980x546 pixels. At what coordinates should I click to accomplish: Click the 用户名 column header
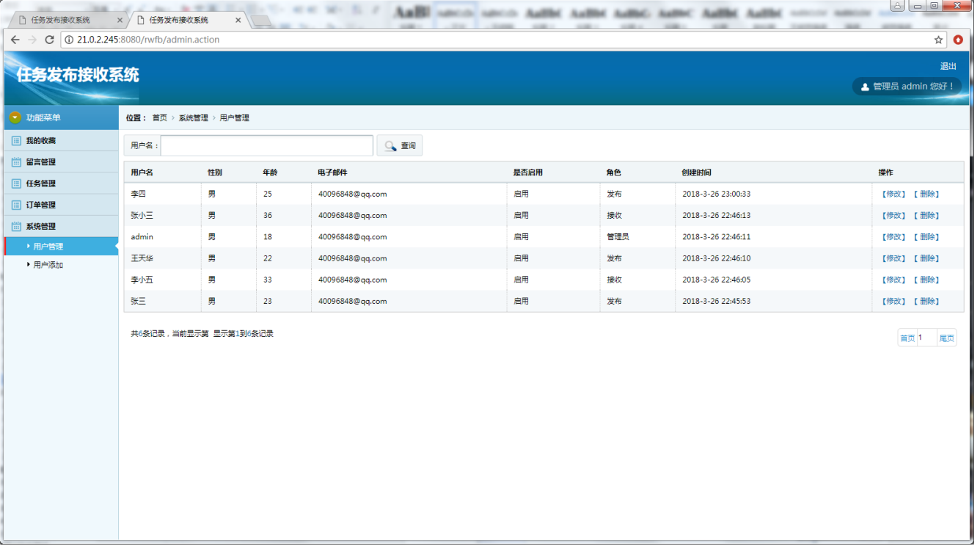(x=142, y=172)
